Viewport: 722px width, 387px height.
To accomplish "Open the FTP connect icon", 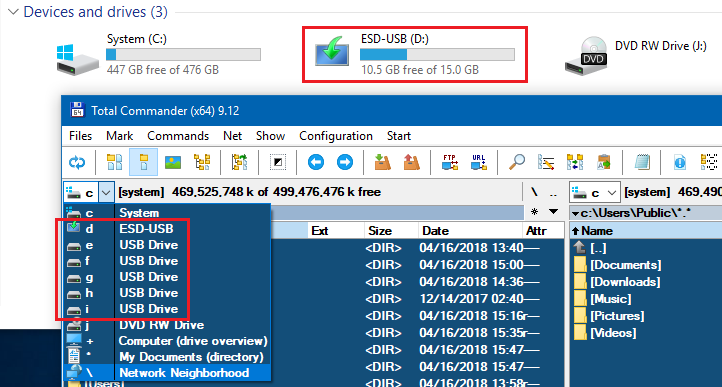I will [x=449, y=162].
